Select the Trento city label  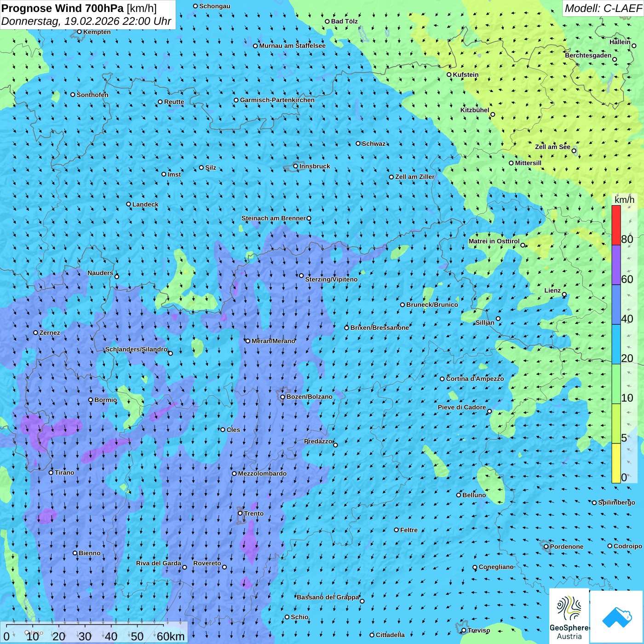(254, 513)
